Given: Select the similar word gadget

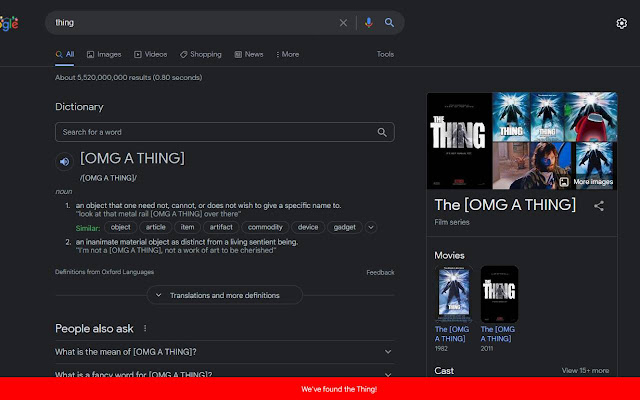Looking at the screenshot, I should tap(345, 227).
